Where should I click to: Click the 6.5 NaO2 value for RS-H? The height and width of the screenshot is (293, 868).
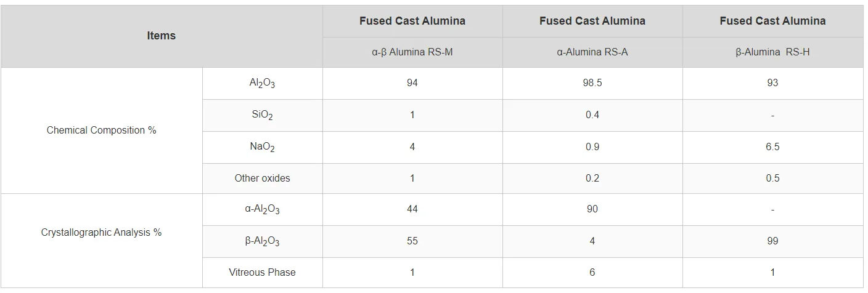[x=772, y=147]
